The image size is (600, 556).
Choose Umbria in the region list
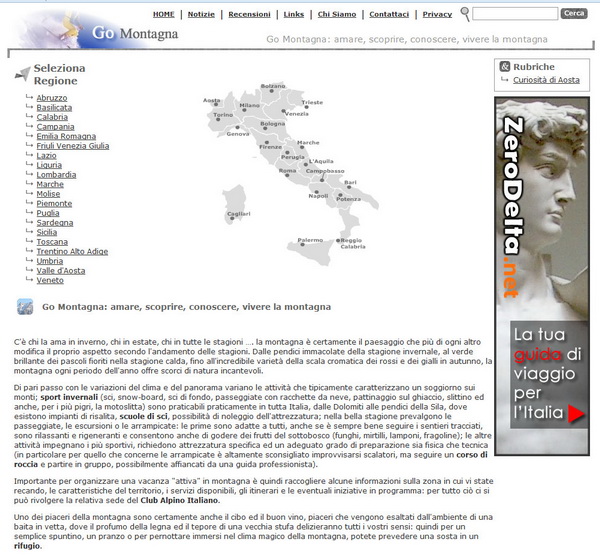click(50, 261)
